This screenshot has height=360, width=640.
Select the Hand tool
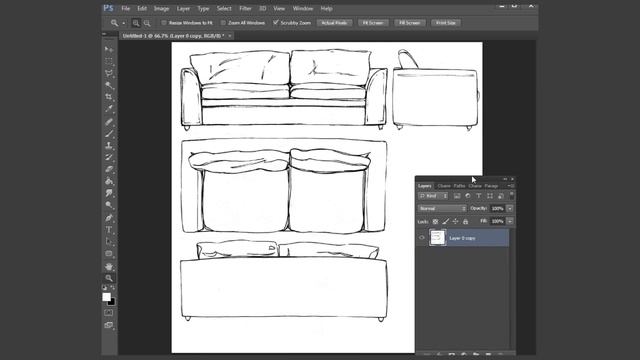109,267
